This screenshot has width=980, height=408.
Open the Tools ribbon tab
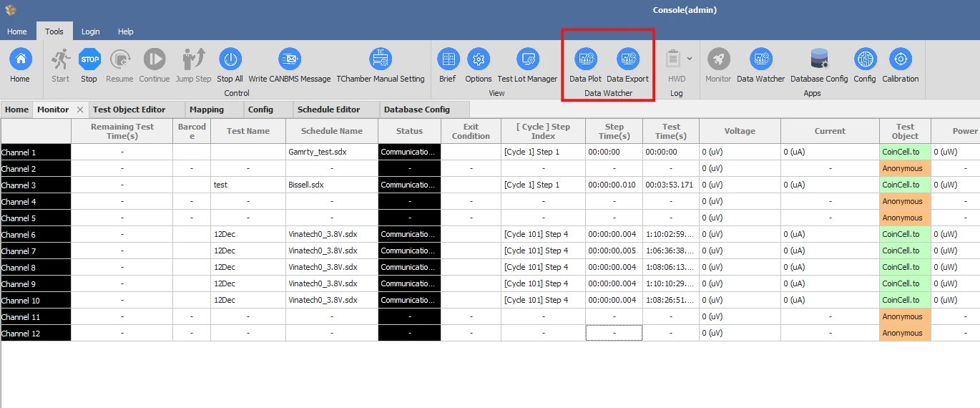[54, 31]
